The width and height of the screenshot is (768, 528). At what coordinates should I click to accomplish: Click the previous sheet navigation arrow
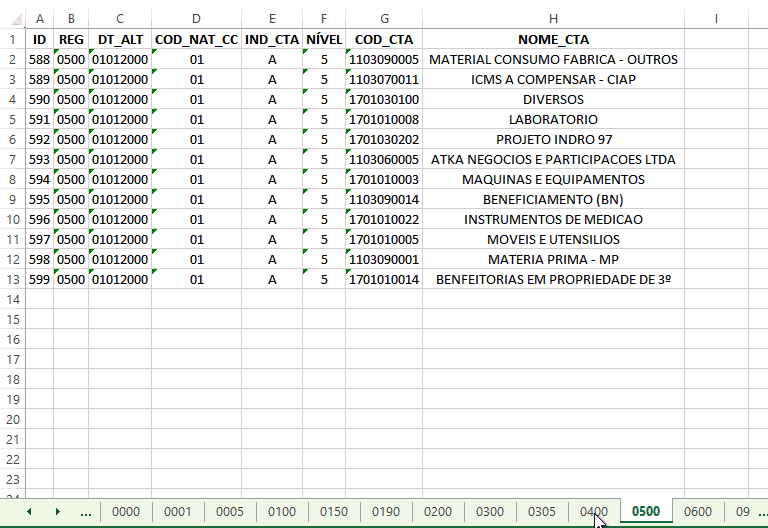29,512
